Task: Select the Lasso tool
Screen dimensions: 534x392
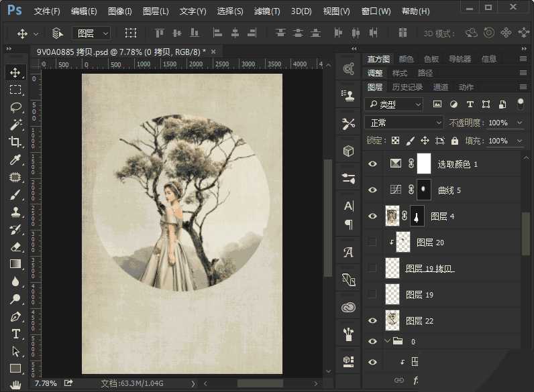Action: (x=15, y=107)
